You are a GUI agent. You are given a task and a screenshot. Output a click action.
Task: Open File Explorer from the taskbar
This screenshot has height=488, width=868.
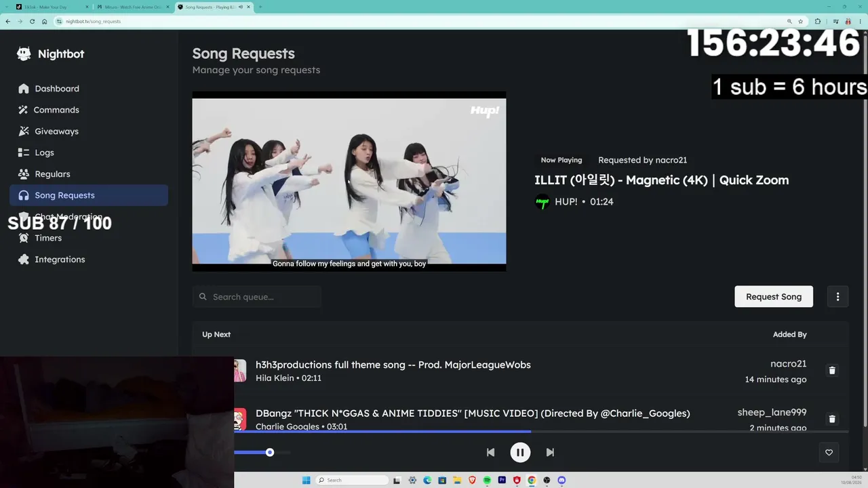pos(457,480)
